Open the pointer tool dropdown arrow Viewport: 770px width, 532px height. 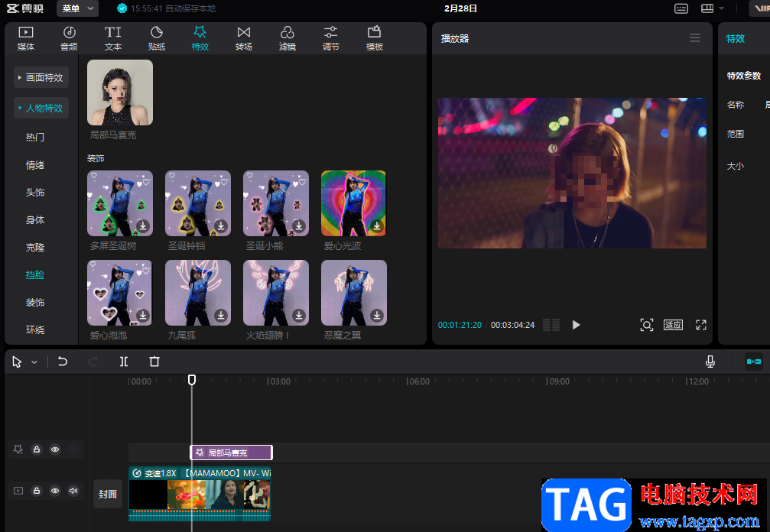(x=34, y=362)
